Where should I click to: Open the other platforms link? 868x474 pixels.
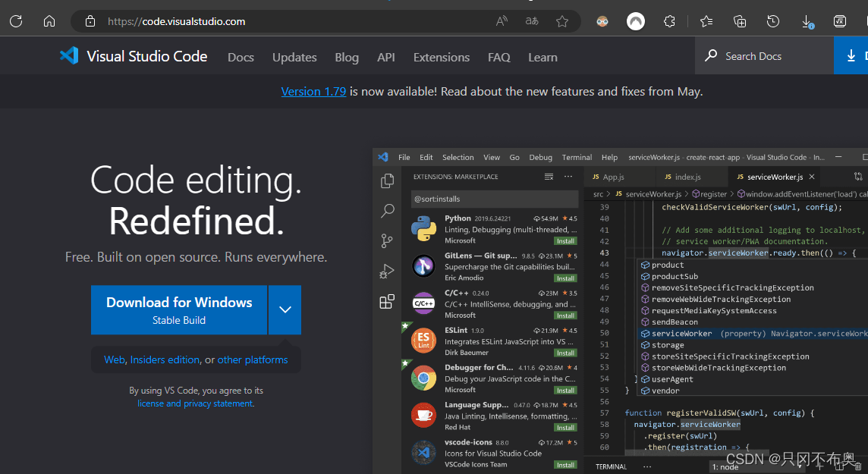pyautogui.click(x=253, y=359)
